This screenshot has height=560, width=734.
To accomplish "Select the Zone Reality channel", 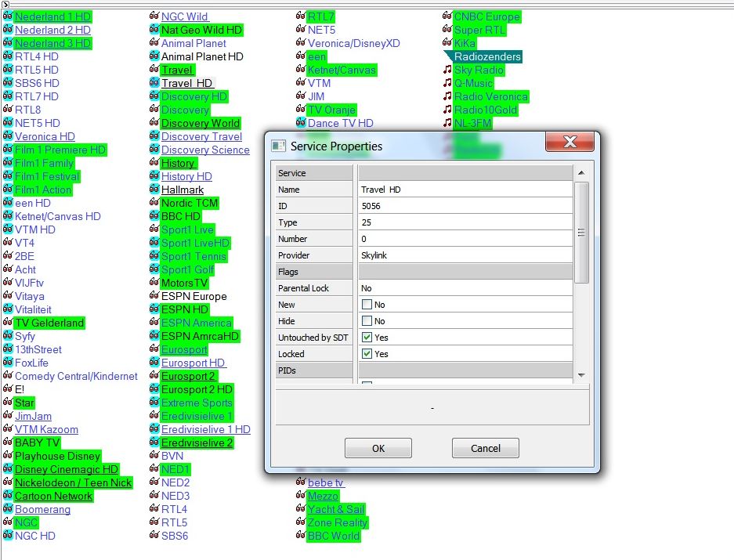I will [338, 522].
